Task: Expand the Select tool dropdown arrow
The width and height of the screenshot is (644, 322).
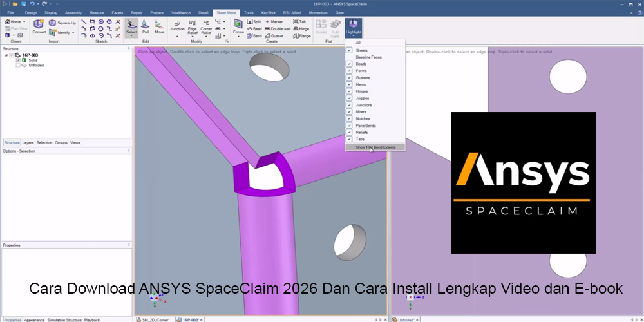Action: 131,36
